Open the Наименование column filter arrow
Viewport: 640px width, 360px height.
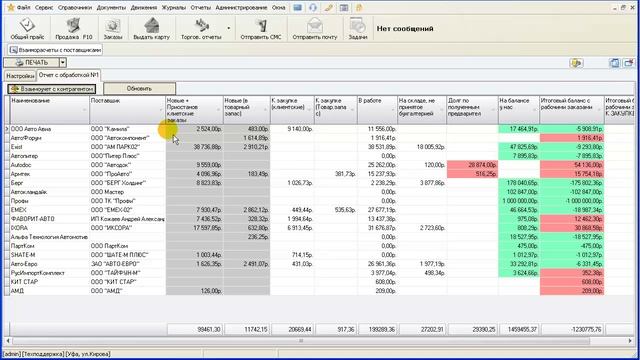[x=84, y=110]
